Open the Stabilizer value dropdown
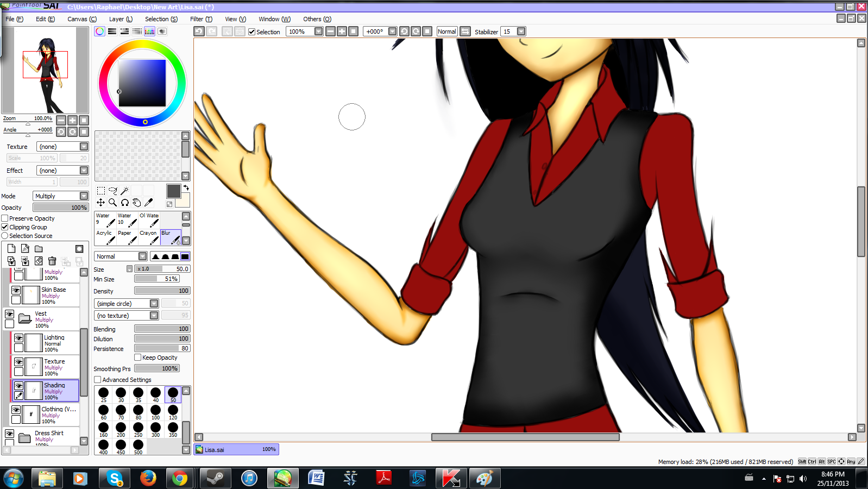 point(521,32)
